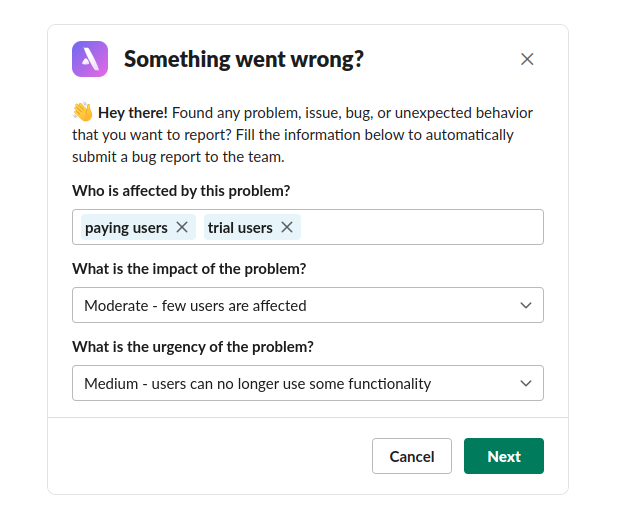
Task: Remove the "trial users" tag
Action: tap(287, 227)
